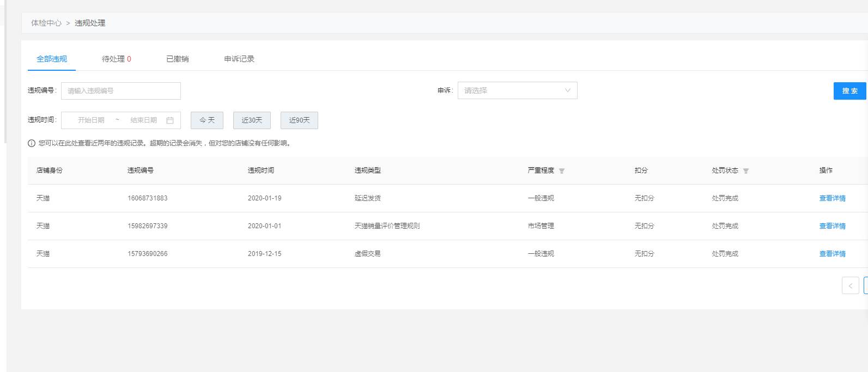
Task: Click the 开始日期 date field
Action: coord(91,120)
